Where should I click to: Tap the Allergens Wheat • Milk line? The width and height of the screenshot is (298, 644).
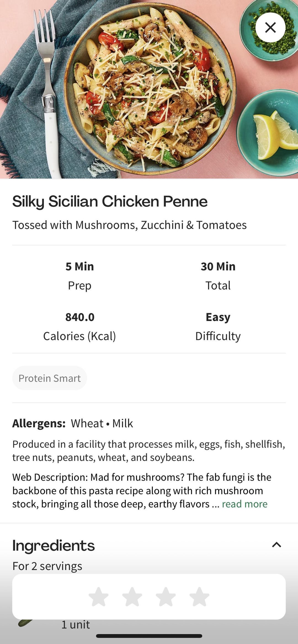coord(73,423)
